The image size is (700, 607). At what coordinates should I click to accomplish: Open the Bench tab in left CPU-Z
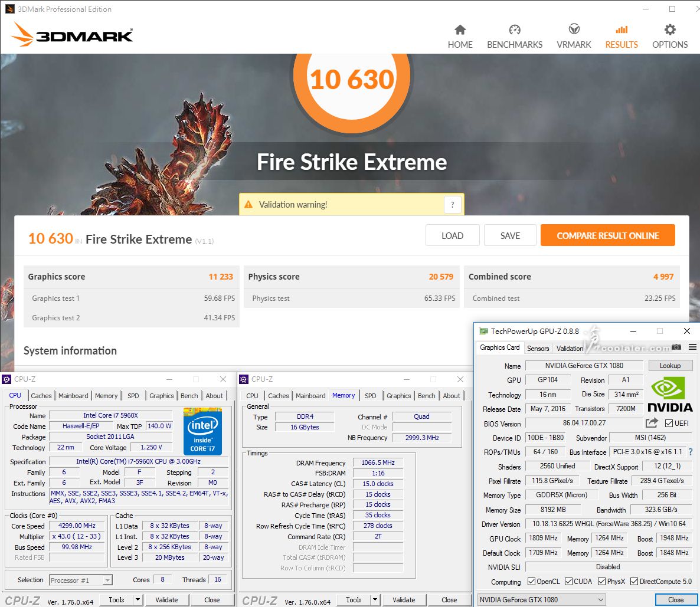[x=189, y=395]
